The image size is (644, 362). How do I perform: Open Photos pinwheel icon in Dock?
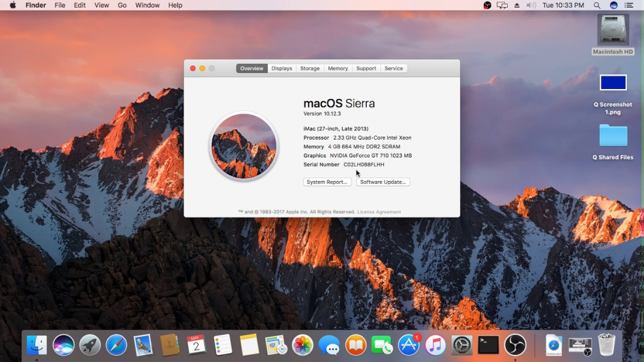(302, 345)
